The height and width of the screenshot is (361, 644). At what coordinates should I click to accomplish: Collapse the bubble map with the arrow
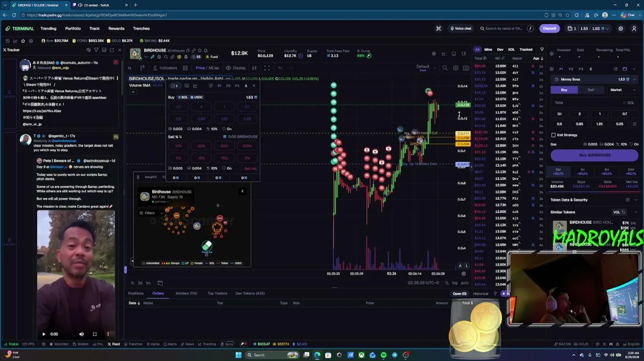pyautogui.click(x=242, y=191)
